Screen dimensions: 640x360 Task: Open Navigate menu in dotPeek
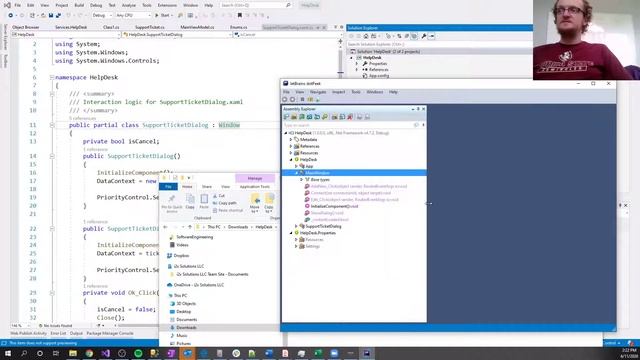pyautogui.click(x=318, y=92)
